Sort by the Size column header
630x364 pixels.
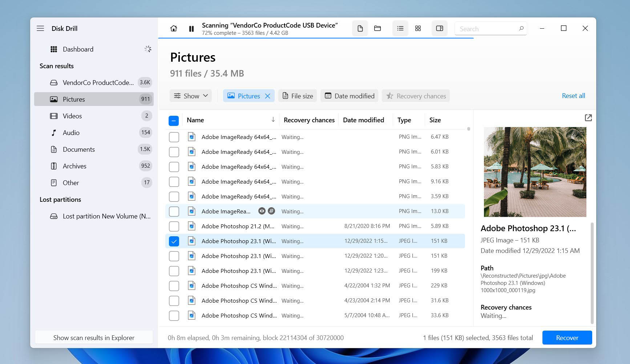pyautogui.click(x=435, y=120)
